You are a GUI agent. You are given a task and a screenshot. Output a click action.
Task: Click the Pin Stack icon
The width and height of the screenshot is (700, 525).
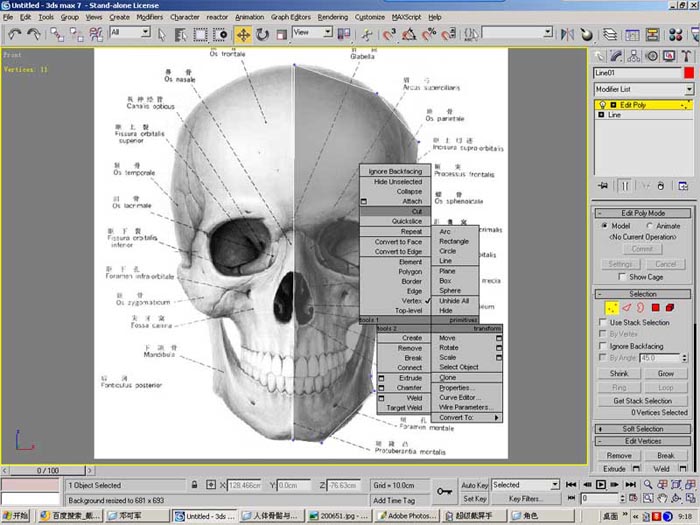coord(603,186)
